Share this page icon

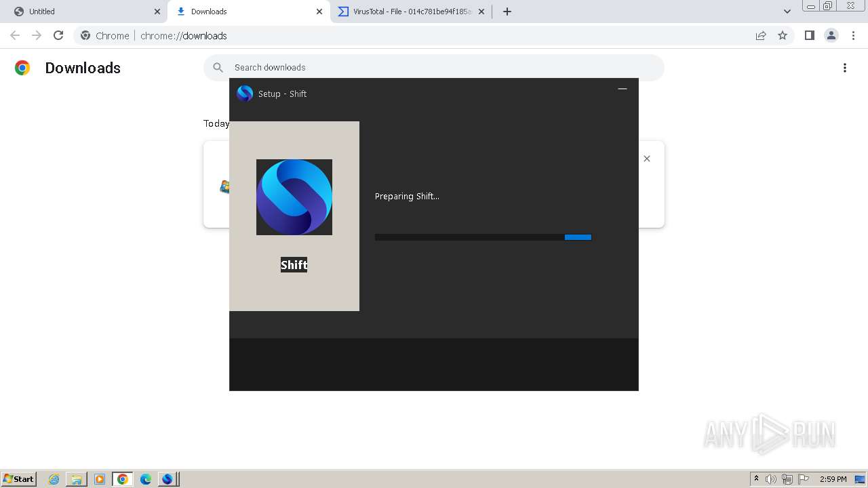(761, 35)
